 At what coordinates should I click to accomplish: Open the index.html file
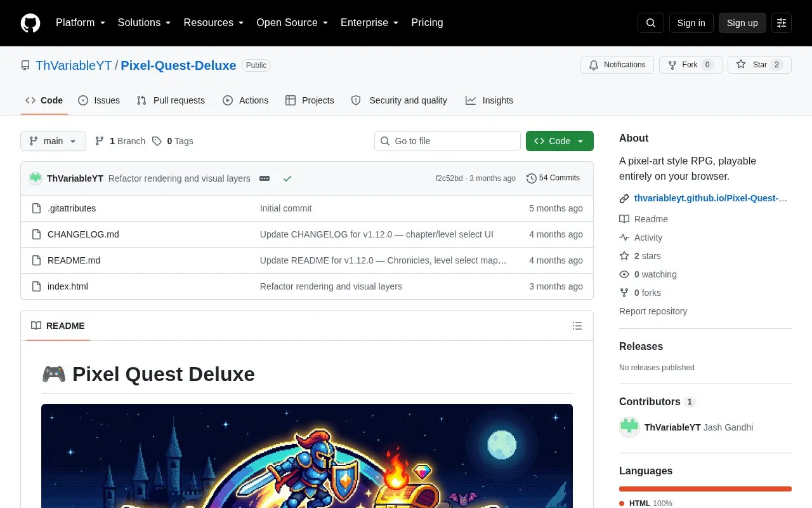pos(68,286)
